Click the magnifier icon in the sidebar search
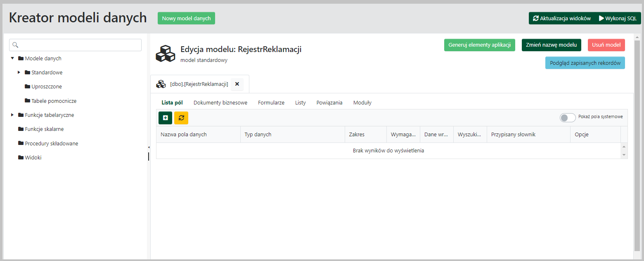The height and width of the screenshot is (261, 644). pyautogui.click(x=15, y=44)
